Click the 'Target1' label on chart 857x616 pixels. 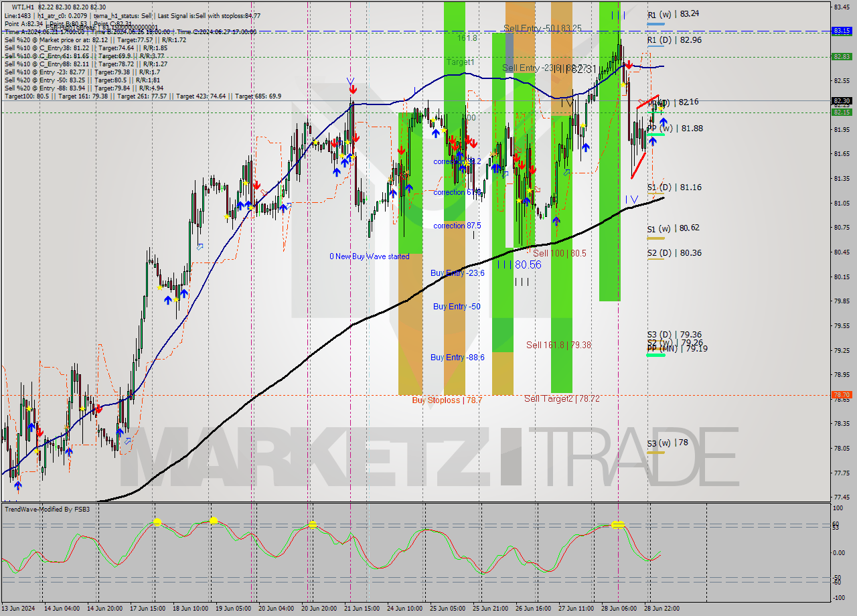click(x=461, y=62)
